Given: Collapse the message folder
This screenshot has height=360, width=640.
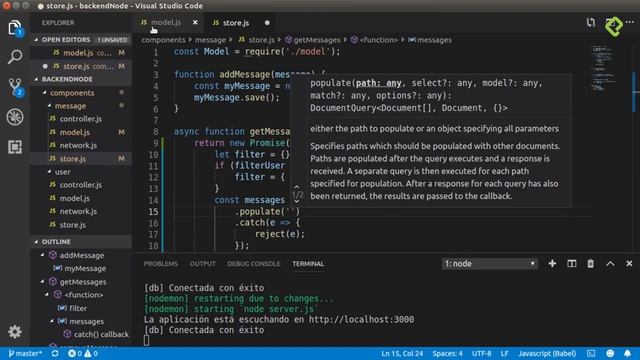Looking at the screenshot, I should [49, 106].
